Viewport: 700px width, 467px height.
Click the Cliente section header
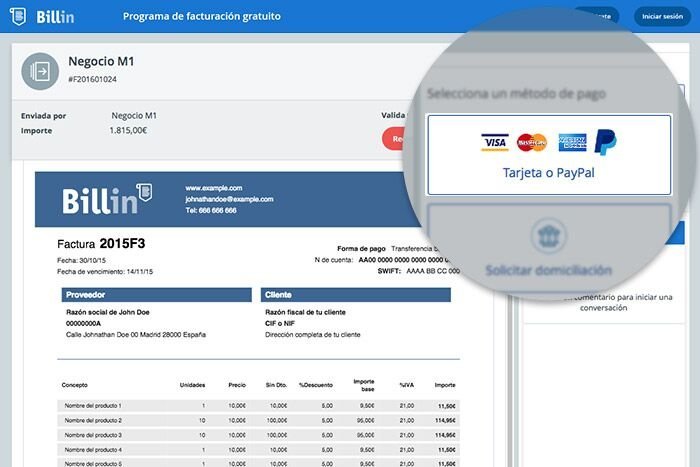coord(356,295)
